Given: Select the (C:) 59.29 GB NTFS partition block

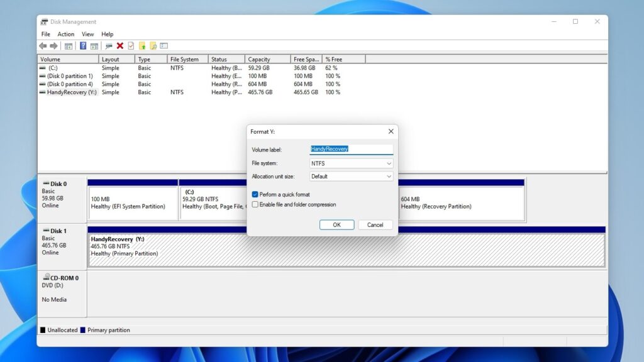Looking at the screenshot, I should pyautogui.click(x=213, y=200).
